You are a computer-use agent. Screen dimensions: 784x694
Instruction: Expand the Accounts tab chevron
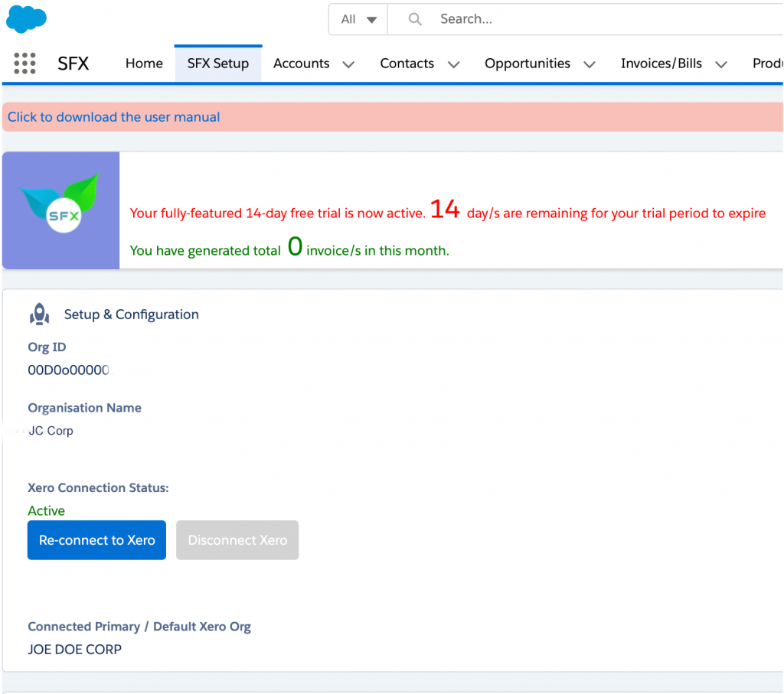point(348,64)
